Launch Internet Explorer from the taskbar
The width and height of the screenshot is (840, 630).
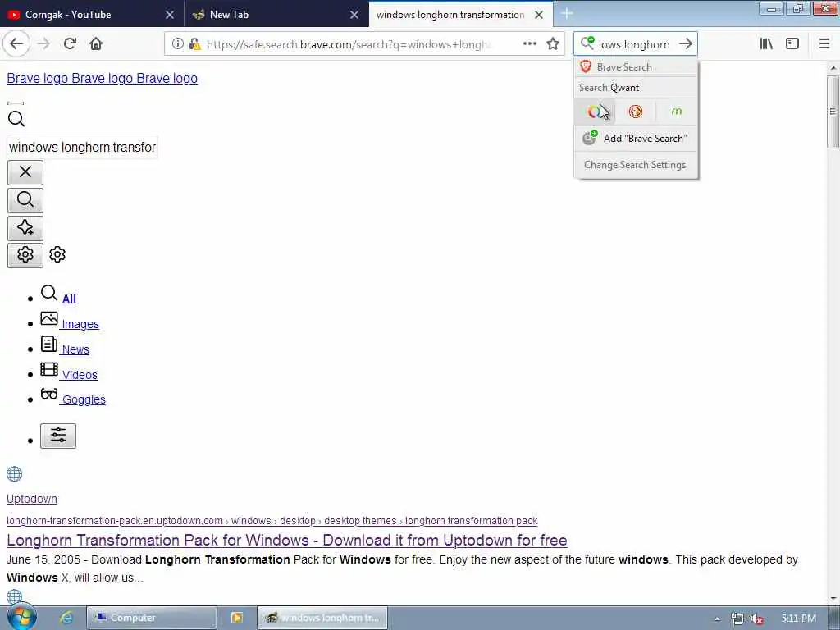tap(66, 618)
